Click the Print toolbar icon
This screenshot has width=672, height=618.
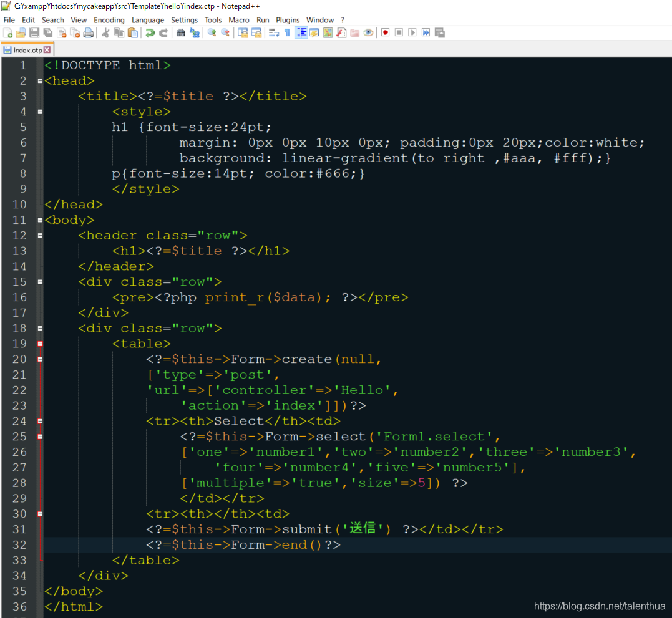coord(87,32)
